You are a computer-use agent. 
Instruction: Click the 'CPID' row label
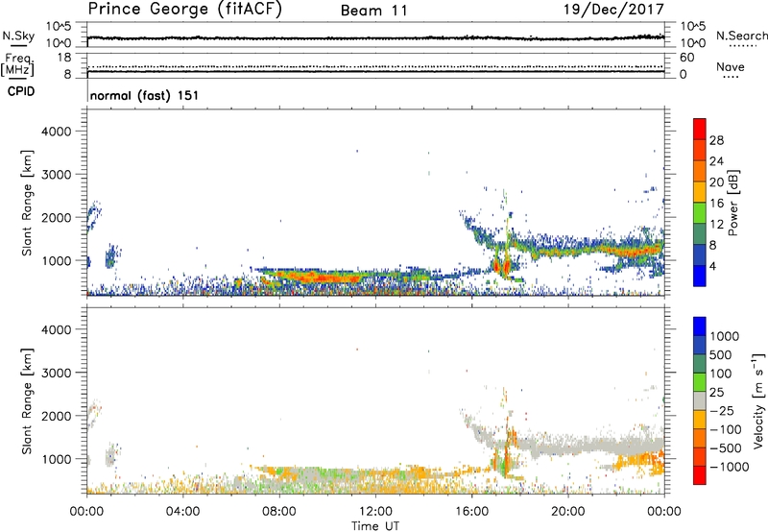pos(21,91)
